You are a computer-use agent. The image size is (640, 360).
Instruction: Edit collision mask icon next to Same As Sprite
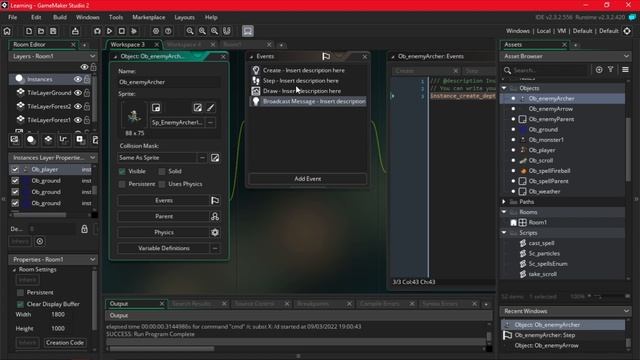point(215,158)
